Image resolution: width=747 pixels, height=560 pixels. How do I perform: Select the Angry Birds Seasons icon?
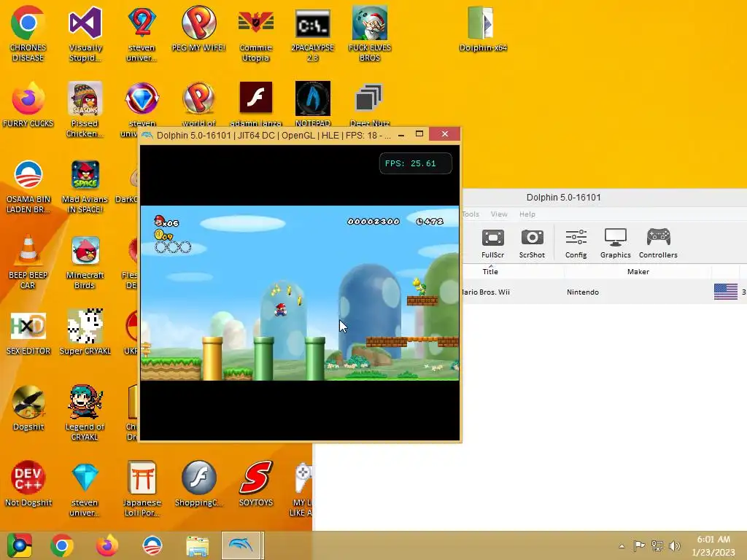pos(85,109)
